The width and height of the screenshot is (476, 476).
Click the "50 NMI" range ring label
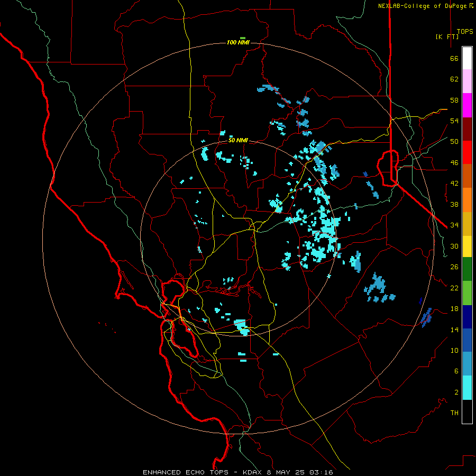238,140
